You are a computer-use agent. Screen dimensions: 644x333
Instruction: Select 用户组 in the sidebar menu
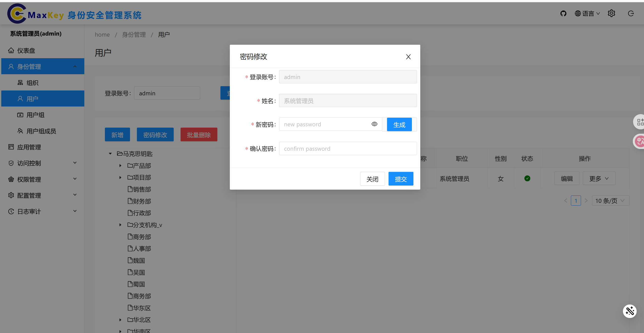point(36,115)
